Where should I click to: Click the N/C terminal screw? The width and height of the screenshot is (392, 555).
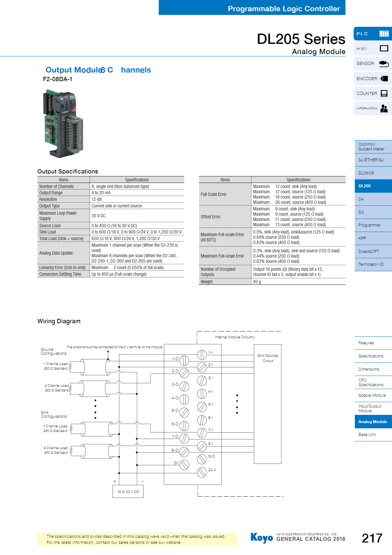tap(202, 458)
